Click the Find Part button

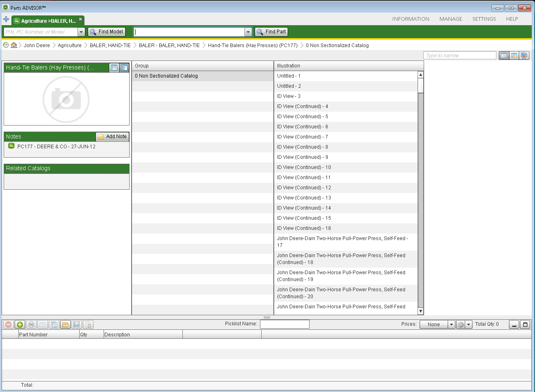[271, 32]
